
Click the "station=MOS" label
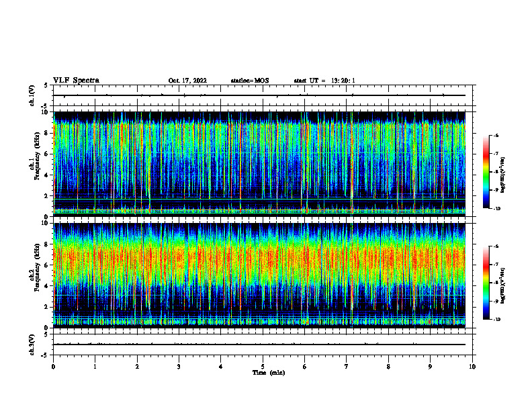click(250, 81)
